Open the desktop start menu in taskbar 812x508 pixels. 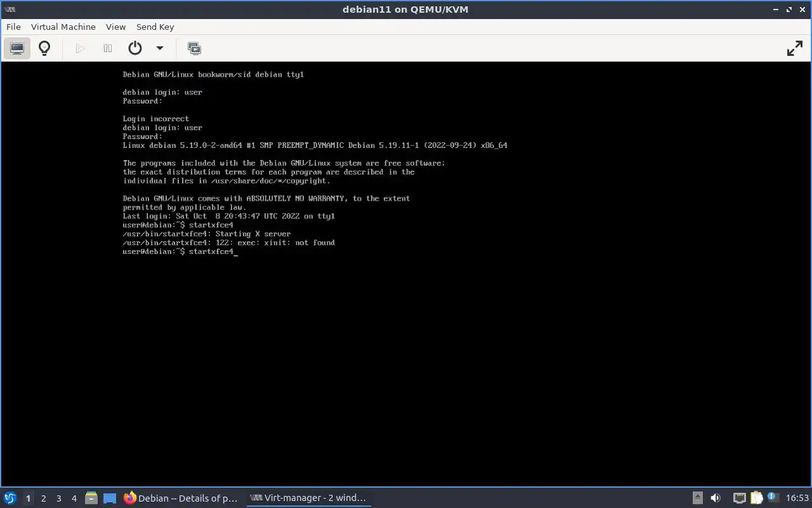[x=10, y=498]
